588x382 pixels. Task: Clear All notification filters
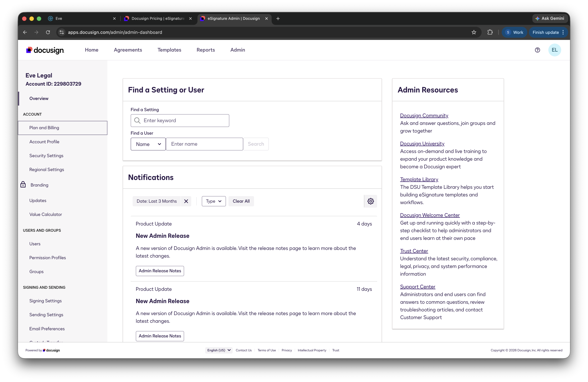[241, 201]
